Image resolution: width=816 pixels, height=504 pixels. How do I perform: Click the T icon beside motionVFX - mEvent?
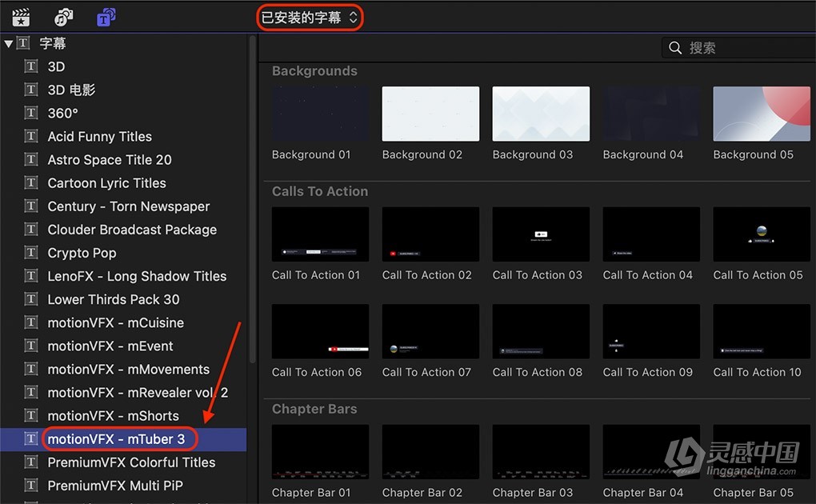pos(31,346)
